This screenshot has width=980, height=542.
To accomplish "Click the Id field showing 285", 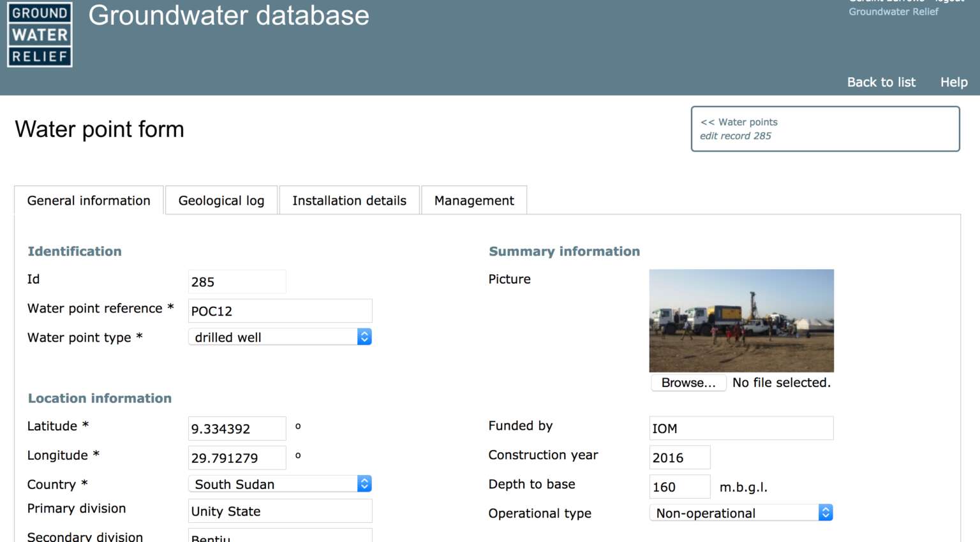I will coord(237,282).
